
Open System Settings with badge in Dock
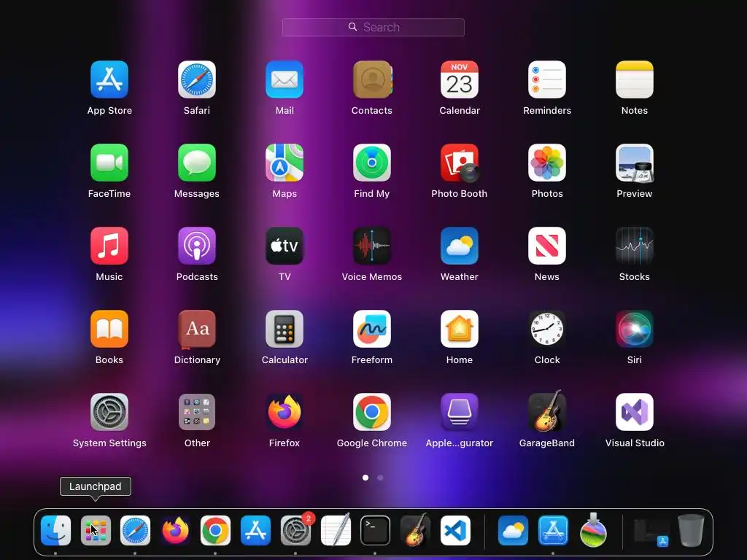[295, 531]
